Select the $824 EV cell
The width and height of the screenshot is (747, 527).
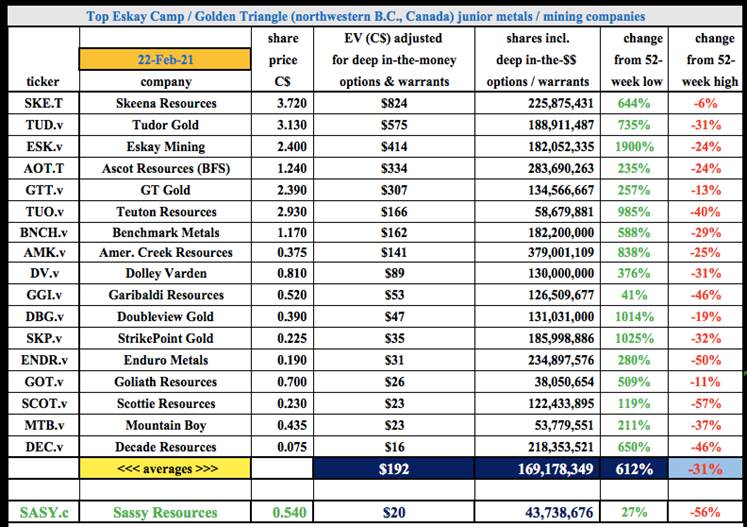(394, 103)
